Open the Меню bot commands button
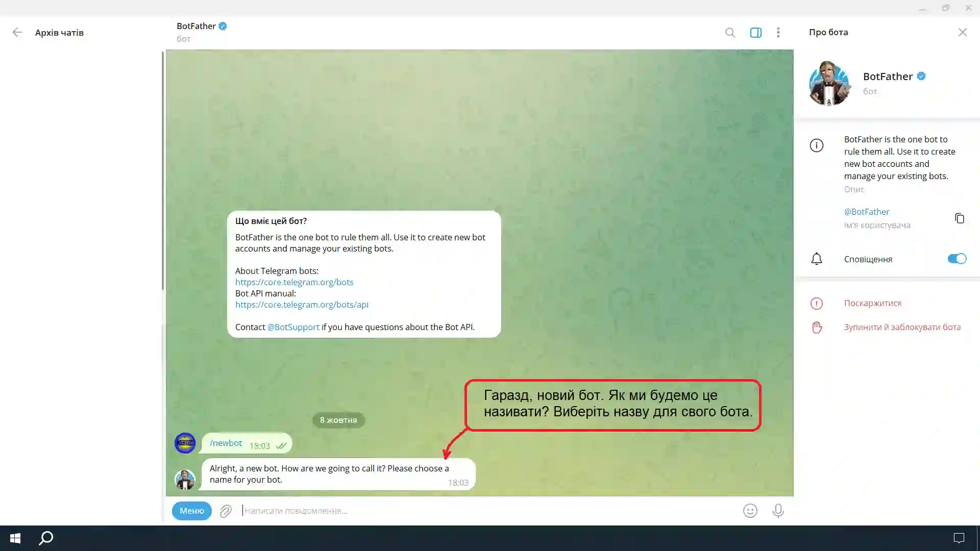Viewport: 980px width, 551px height. [191, 511]
